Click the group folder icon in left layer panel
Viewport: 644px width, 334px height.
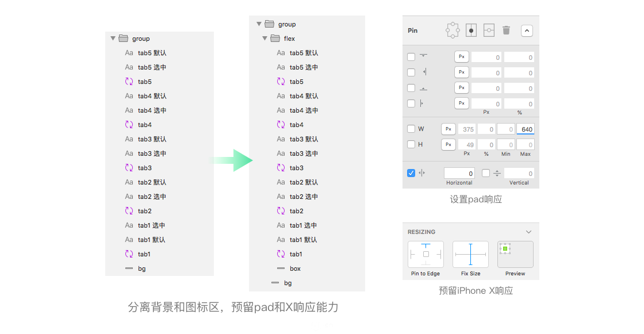click(123, 38)
